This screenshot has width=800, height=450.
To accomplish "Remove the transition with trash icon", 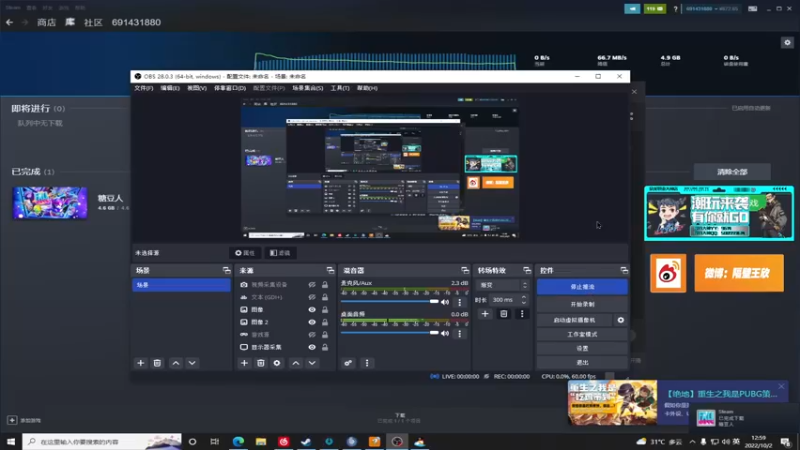I will click(x=504, y=314).
